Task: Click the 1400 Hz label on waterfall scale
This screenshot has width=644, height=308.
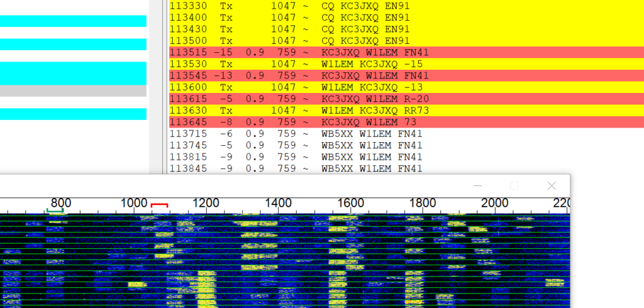Action: tap(278, 203)
